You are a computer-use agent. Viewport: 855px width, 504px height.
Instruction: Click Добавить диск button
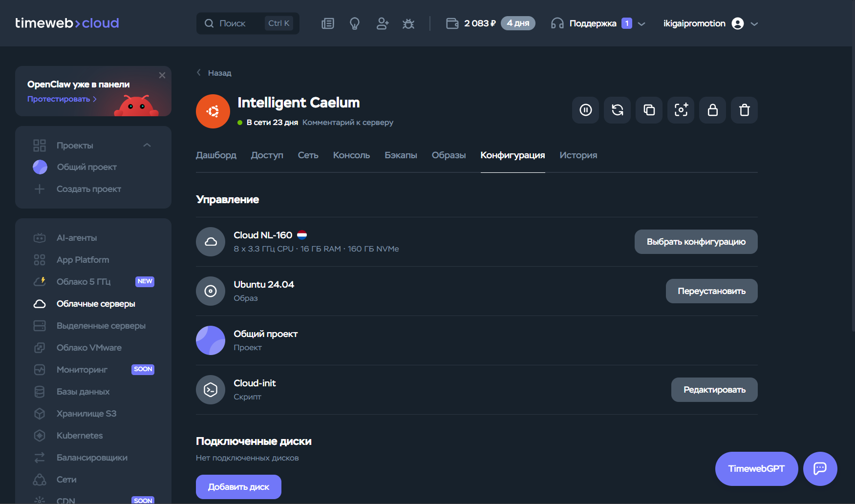[x=238, y=487]
